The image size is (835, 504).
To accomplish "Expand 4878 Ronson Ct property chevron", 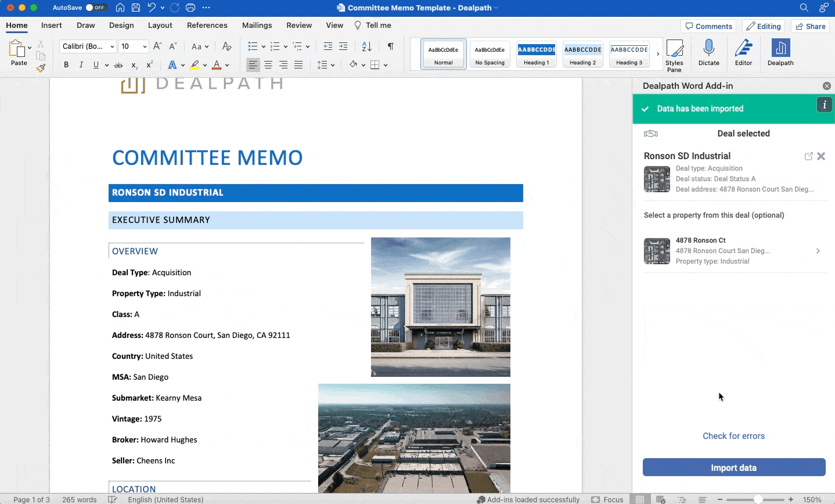I will pyautogui.click(x=818, y=251).
